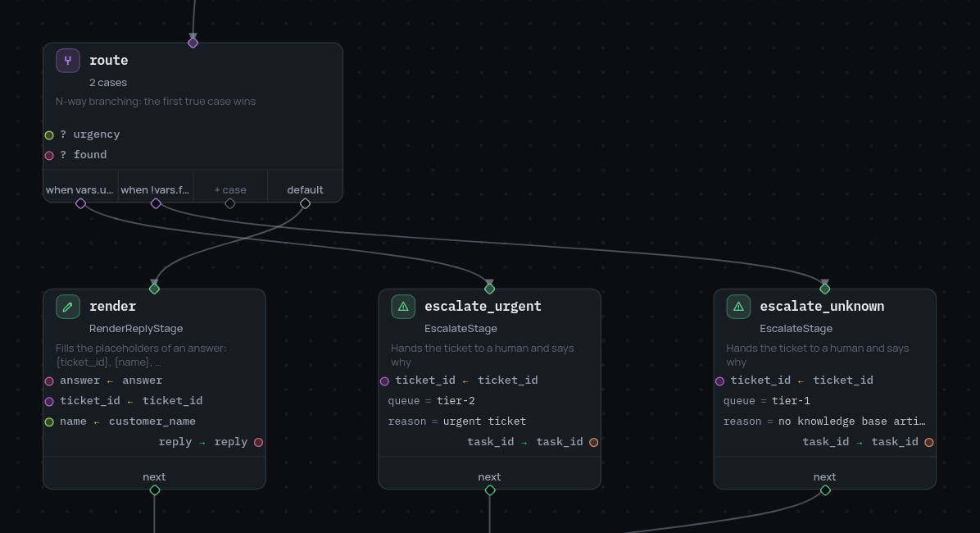Click the input port atop escalate_unknown

pyautogui.click(x=825, y=289)
